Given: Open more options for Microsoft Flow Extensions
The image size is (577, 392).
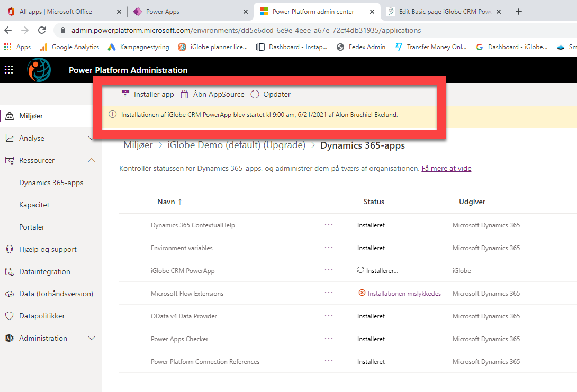Looking at the screenshot, I should pos(329,293).
